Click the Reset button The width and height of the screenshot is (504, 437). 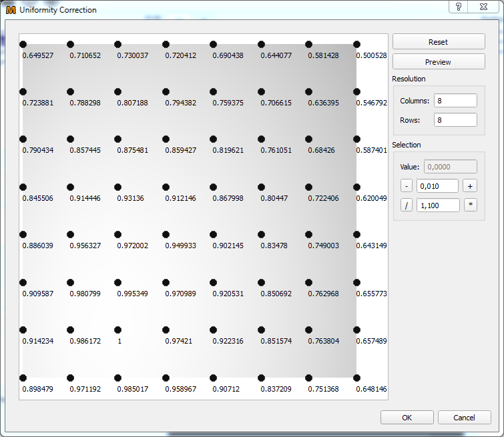coord(438,41)
